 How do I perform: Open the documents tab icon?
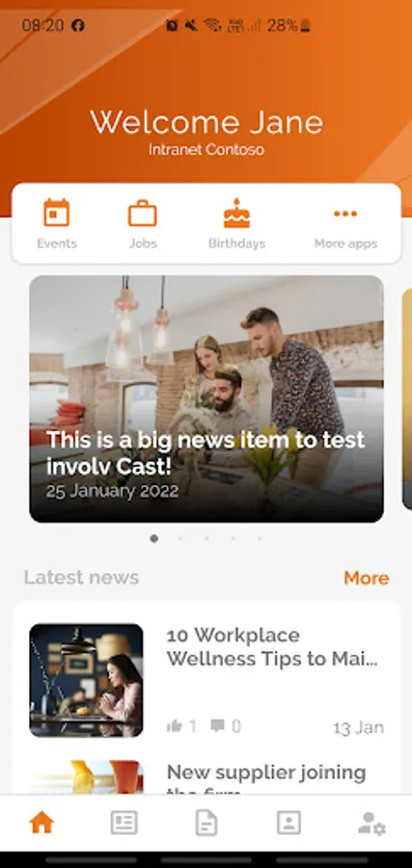(206, 823)
